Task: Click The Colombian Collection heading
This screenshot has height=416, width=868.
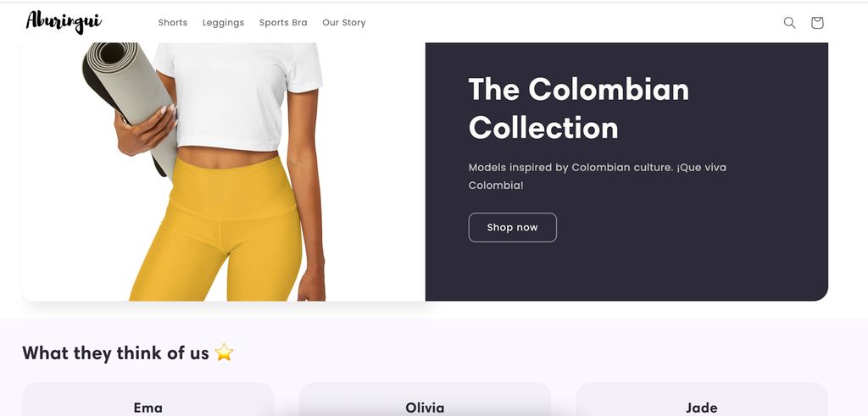Action: point(578,108)
